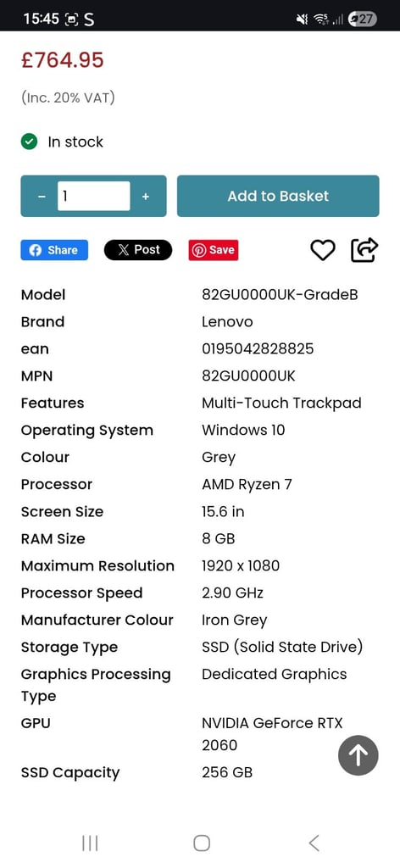Save product to Pinterest
Viewport: 400px width, 868px height.
(x=214, y=250)
